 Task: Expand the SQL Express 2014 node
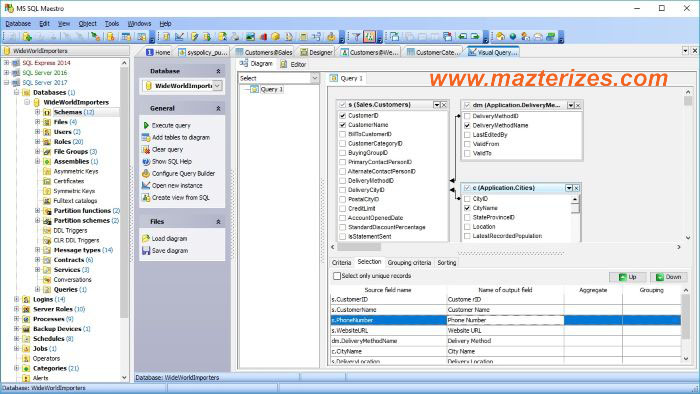coord(6,63)
